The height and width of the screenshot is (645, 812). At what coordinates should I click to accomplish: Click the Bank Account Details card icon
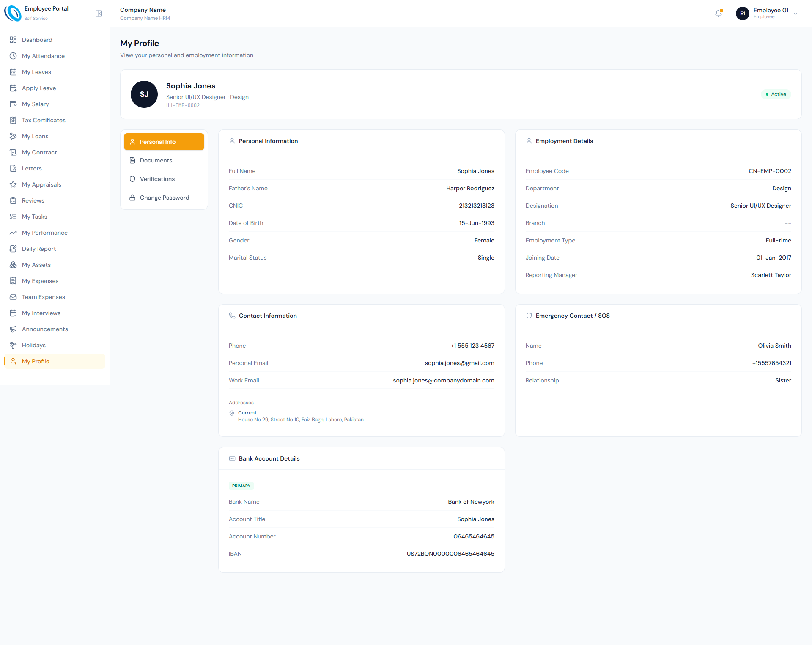coord(232,458)
